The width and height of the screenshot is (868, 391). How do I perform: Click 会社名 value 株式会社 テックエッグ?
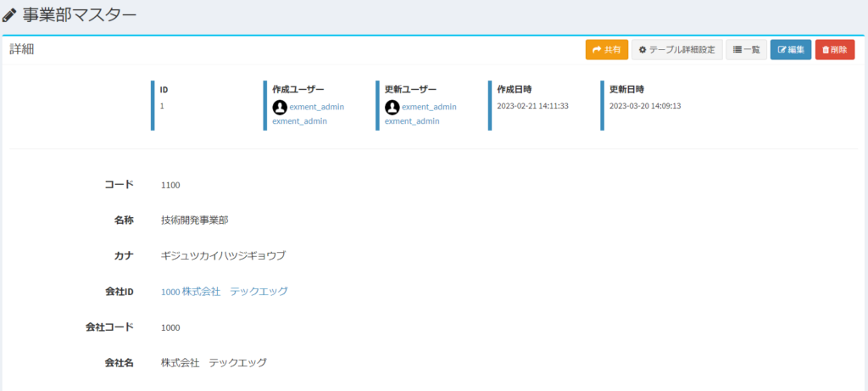click(x=214, y=363)
